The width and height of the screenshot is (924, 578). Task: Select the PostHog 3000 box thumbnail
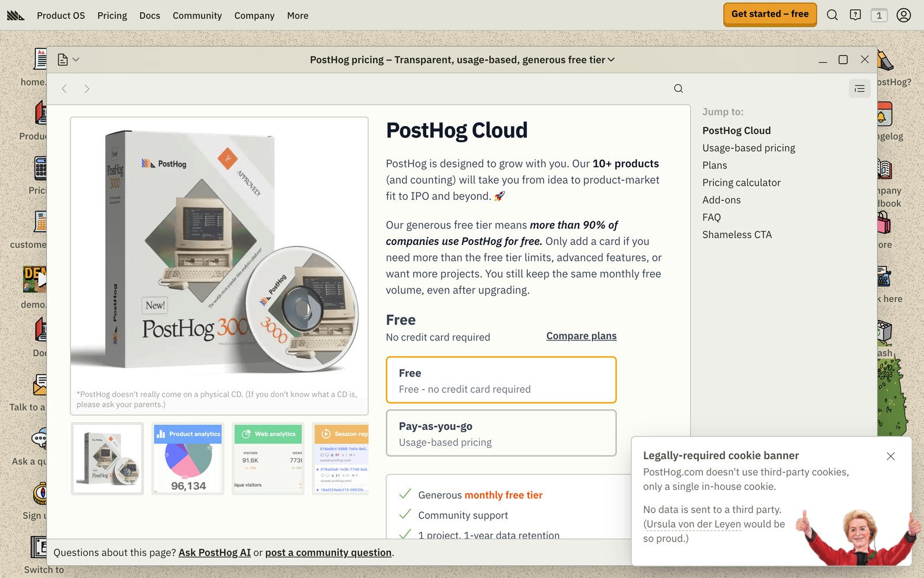coord(107,458)
